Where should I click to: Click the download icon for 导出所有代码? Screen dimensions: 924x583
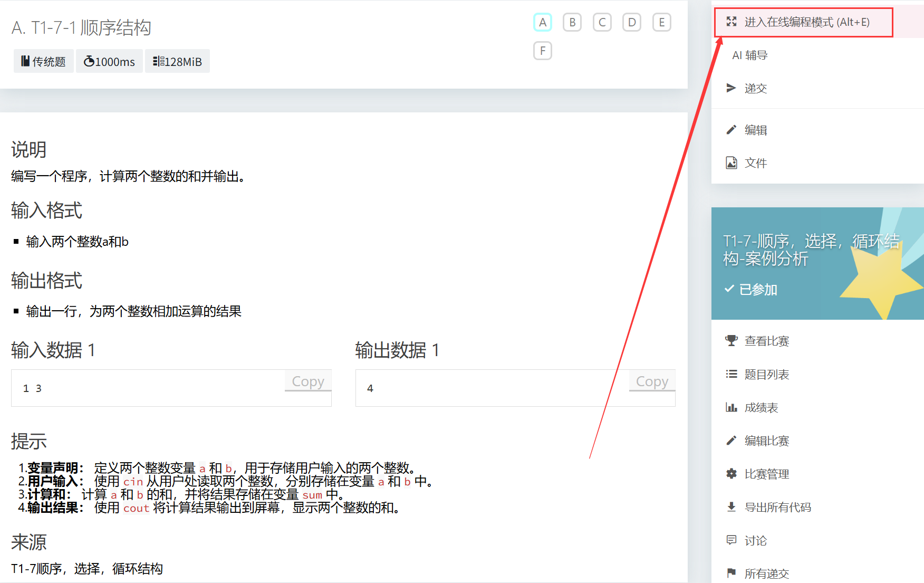(731, 507)
